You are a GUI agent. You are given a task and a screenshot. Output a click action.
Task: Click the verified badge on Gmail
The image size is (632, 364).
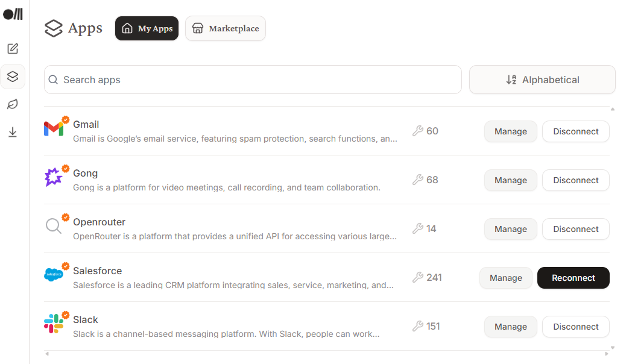point(65,119)
